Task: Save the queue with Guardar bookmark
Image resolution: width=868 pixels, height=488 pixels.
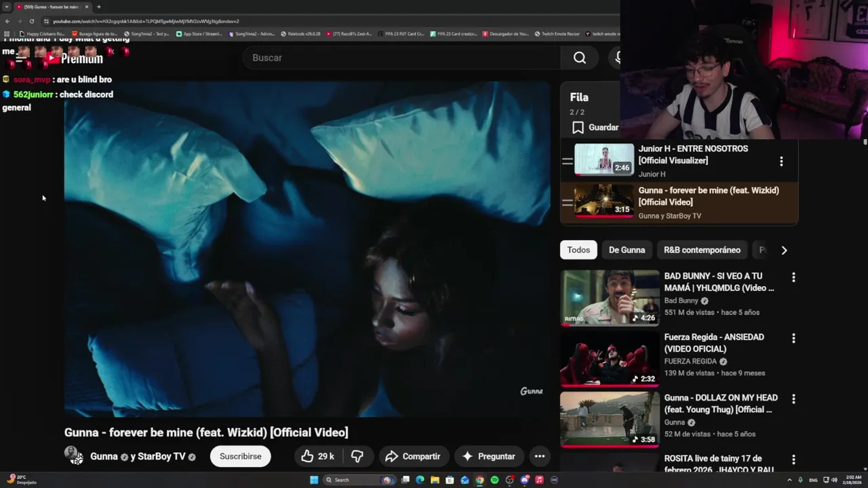Action: (x=595, y=127)
